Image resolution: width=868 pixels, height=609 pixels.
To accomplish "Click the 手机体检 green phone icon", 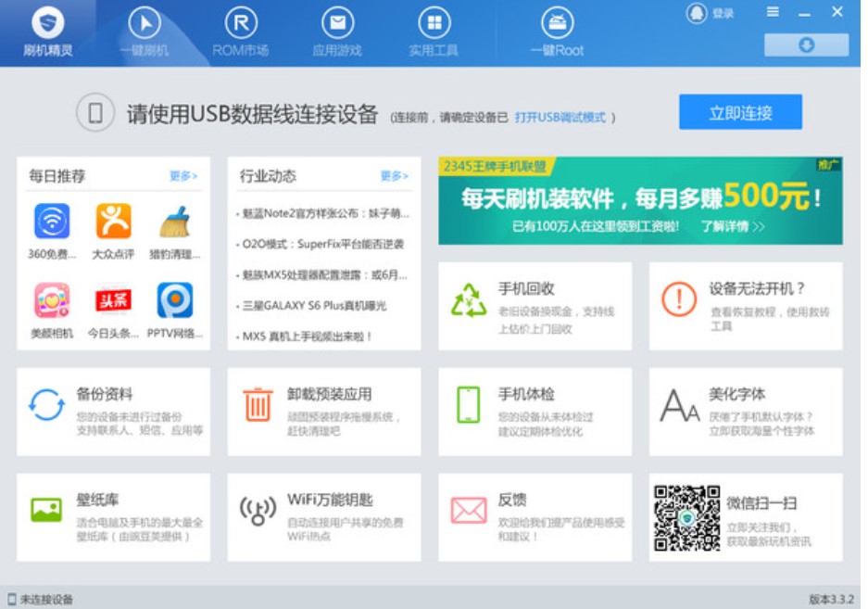I will (x=469, y=405).
